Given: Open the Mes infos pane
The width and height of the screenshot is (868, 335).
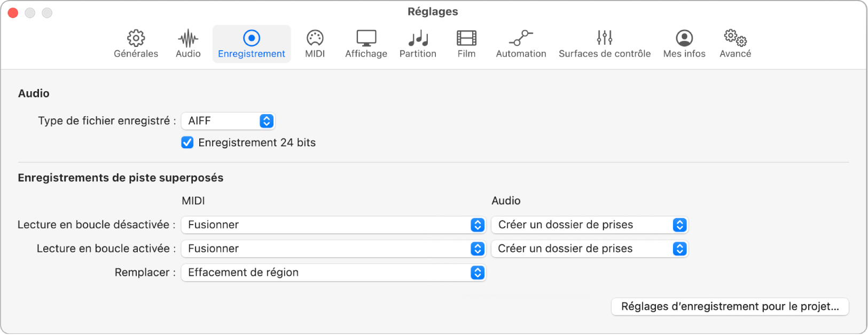Looking at the screenshot, I should (684, 44).
